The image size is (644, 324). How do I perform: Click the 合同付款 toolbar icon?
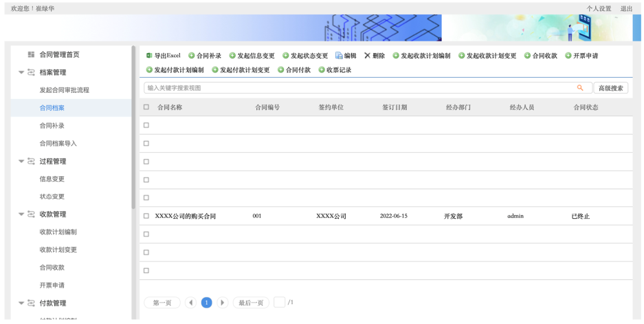(281, 70)
